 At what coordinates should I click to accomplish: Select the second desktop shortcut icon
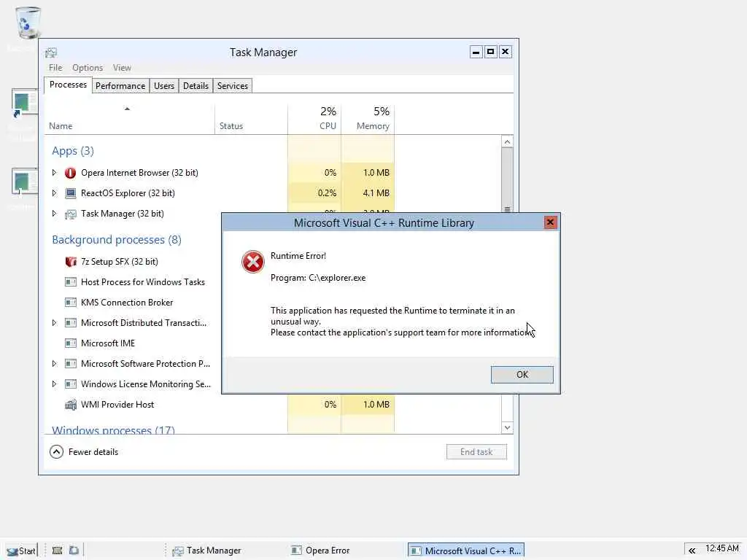click(24, 102)
